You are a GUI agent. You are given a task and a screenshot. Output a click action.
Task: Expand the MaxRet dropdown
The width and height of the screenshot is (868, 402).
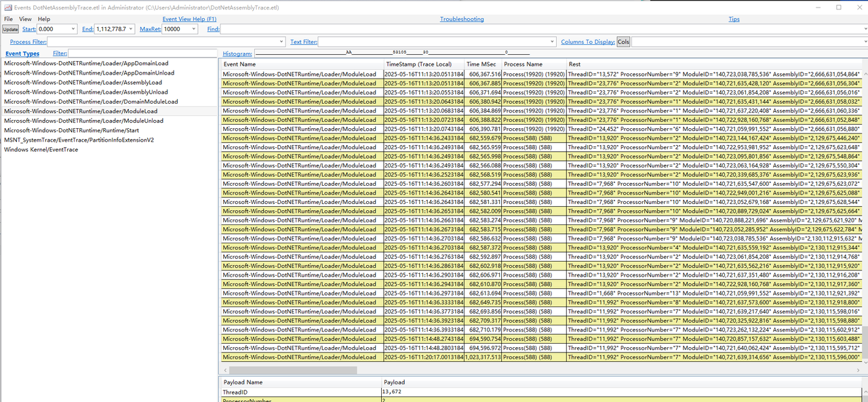tap(194, 29)
